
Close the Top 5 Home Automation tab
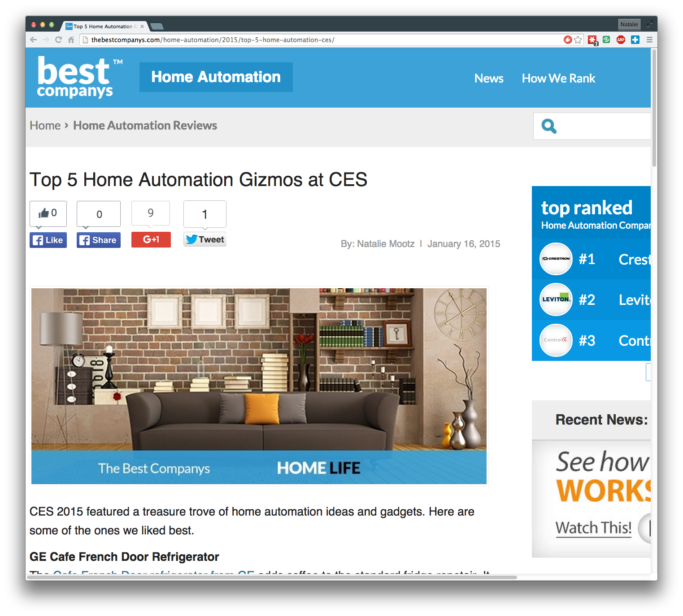142,26
